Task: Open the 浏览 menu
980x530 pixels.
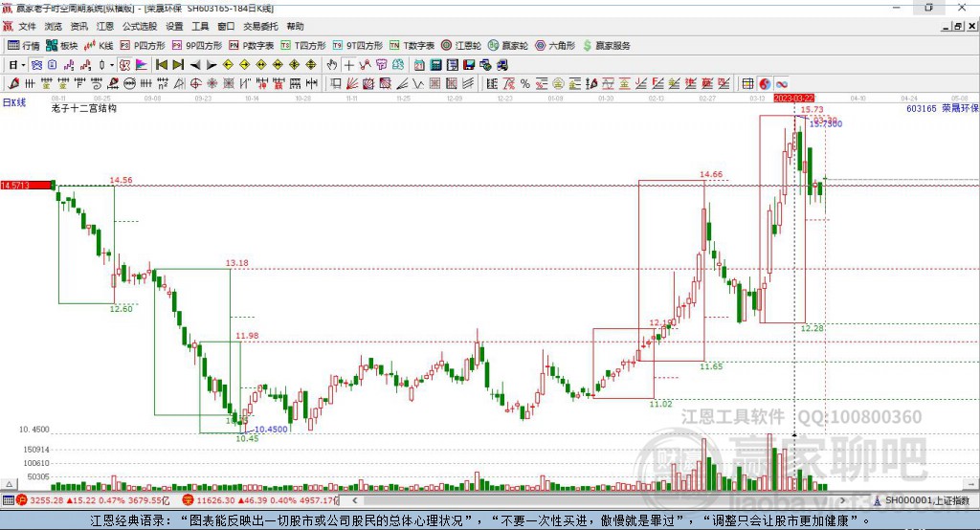Action: (54, 26)
